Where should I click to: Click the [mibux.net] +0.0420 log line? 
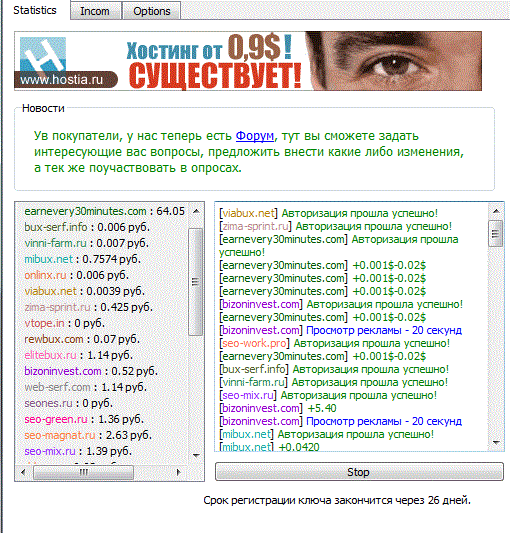[269, 447]
